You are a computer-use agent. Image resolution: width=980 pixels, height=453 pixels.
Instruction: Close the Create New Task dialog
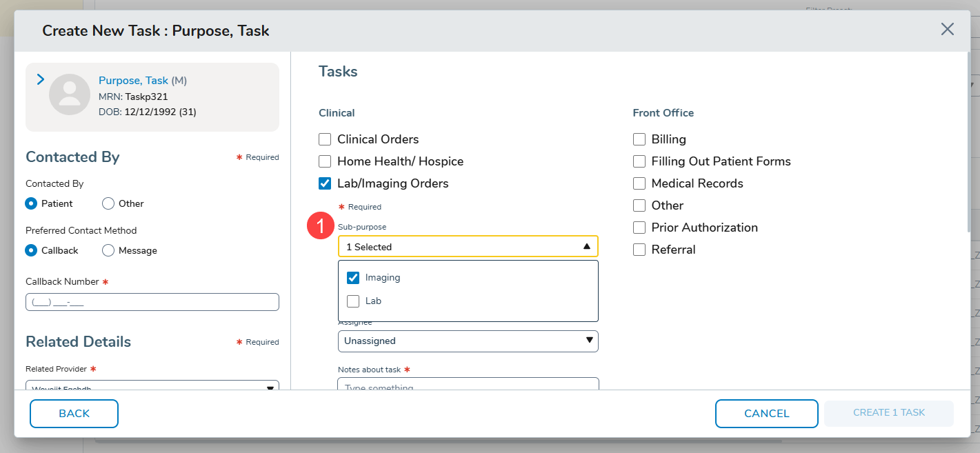point(947,29)
